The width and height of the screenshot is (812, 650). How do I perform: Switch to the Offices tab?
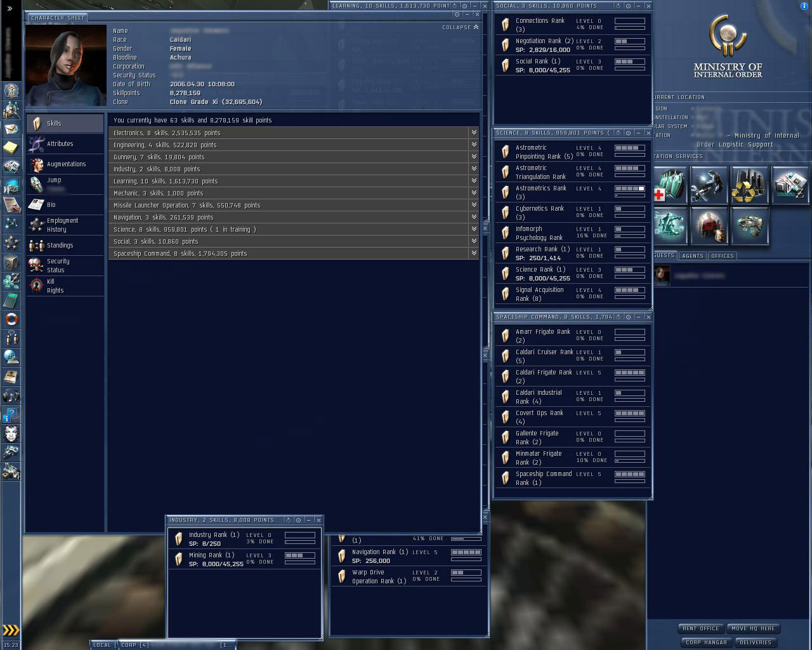tap(722, 256)
